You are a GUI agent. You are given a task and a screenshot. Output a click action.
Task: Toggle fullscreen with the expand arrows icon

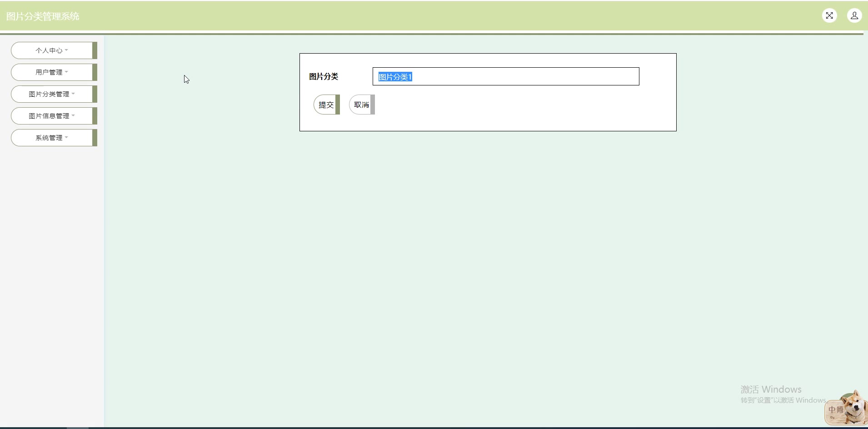click(829, 16)
